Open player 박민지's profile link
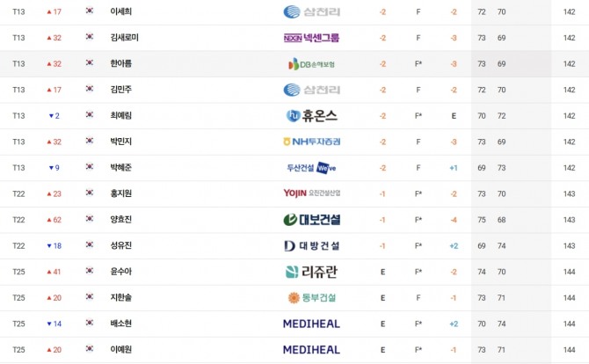The width and height of the screenshot is (589, 364). (x=120, y=142)
